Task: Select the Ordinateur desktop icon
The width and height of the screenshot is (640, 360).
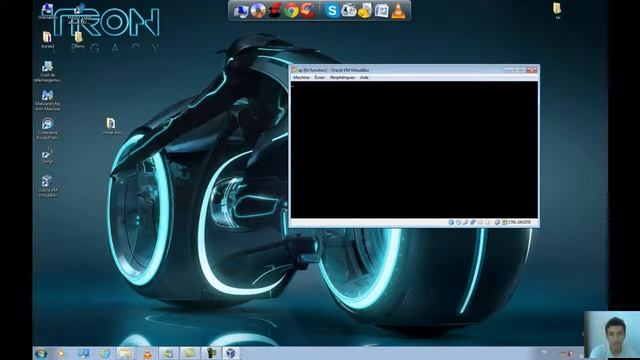Action: pos(47,11)
